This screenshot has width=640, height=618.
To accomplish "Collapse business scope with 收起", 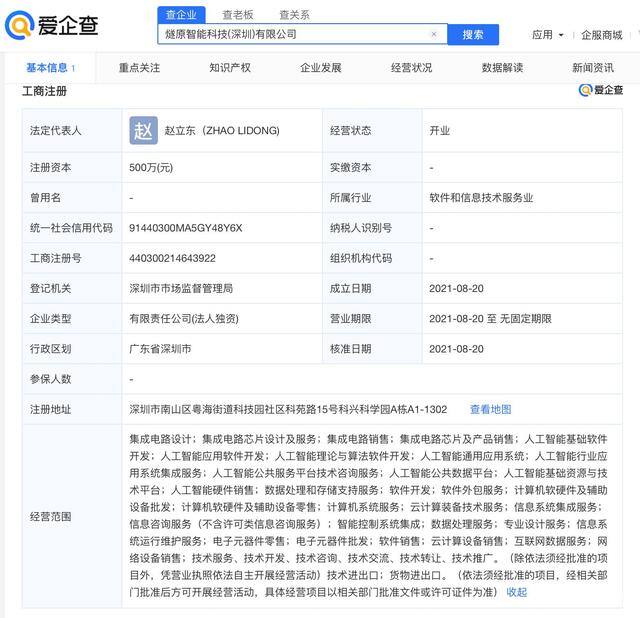I will pyautogui.click(x=516, y=592).
